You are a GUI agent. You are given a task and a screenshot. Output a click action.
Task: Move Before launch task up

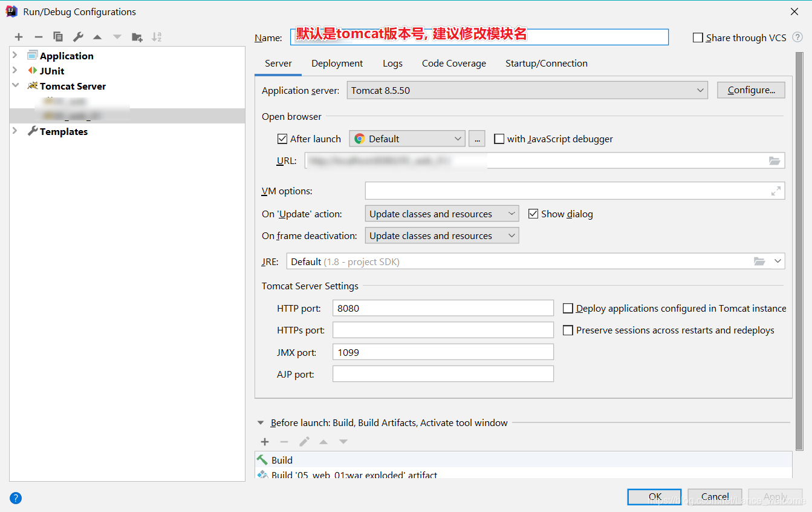click(x=323, y=442)
